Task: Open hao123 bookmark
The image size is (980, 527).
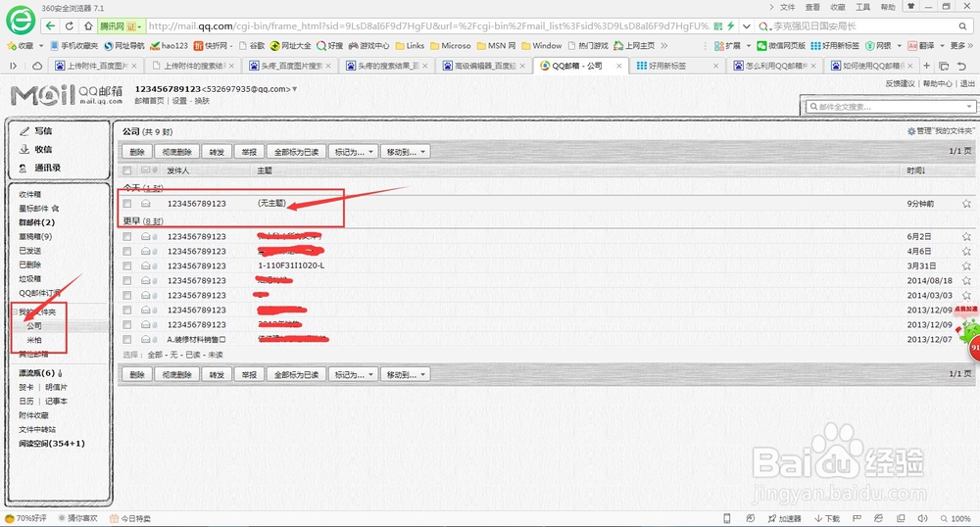Action: pyautogui.click(x=170, y=46)
